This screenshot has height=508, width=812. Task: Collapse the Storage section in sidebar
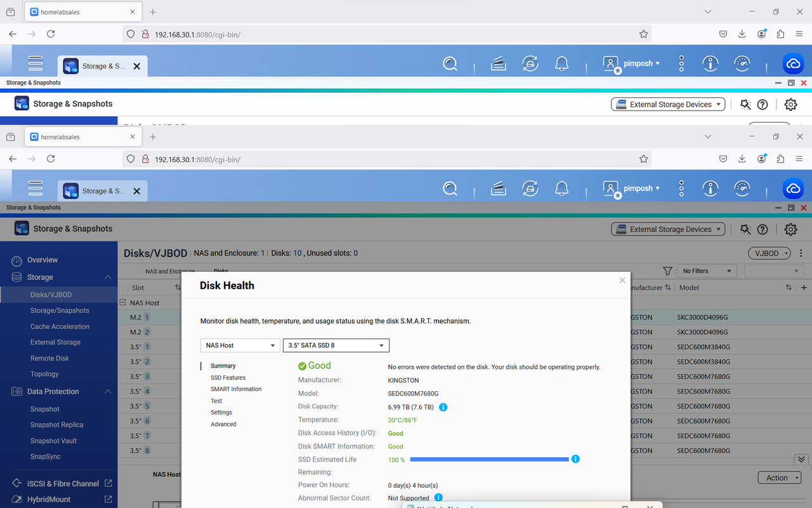click(x=108, y=277)
